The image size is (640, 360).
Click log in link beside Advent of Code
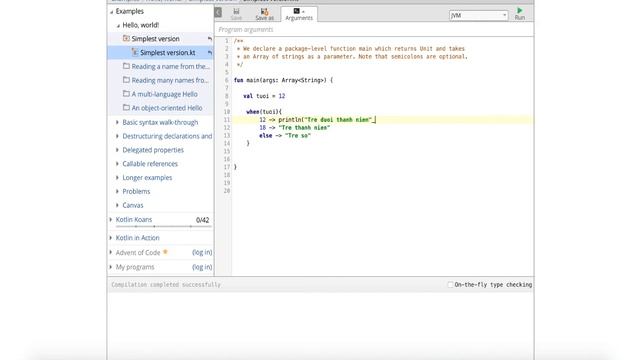202,252
